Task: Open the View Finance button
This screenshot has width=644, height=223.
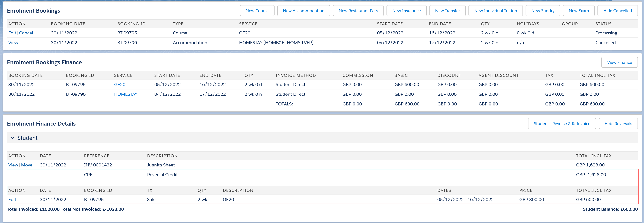Action: (x=619, y=62)
